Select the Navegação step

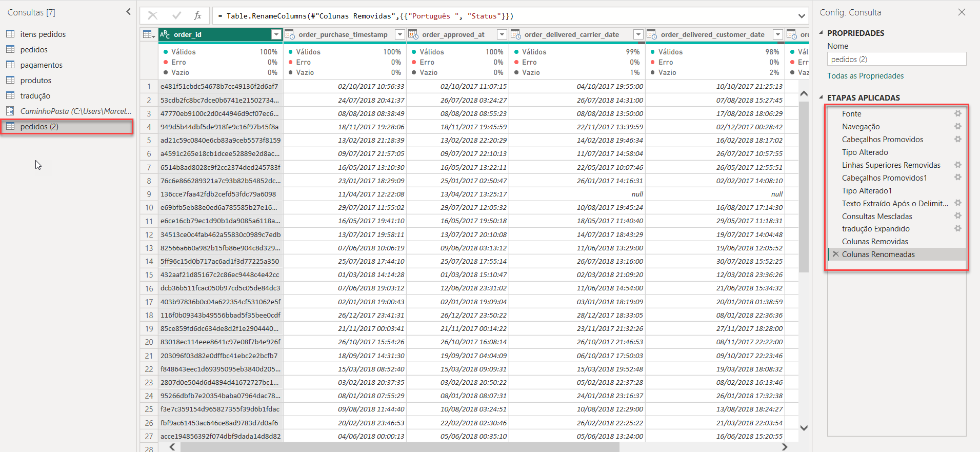point(861,127)
